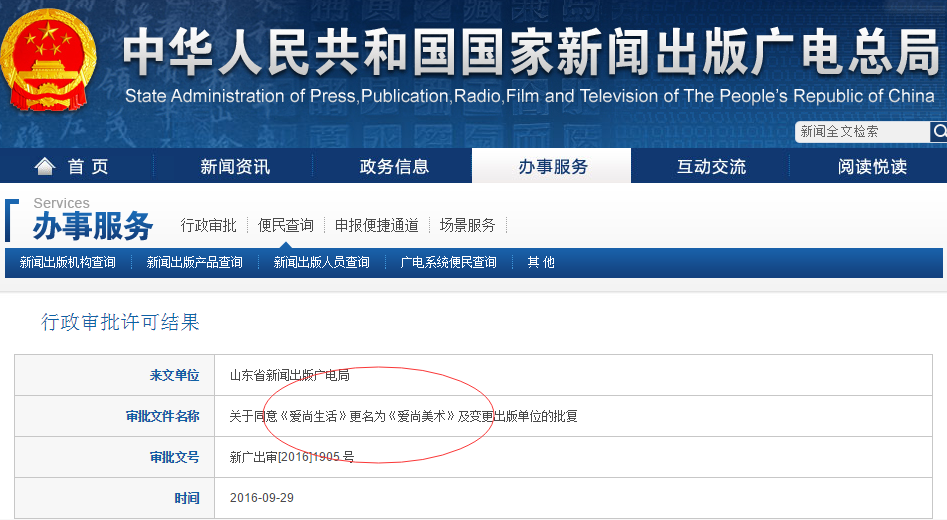The height and width of the screenshot is (520, 947).
Task: Click the search magnifier icon
Action: [x=939, y=131]
